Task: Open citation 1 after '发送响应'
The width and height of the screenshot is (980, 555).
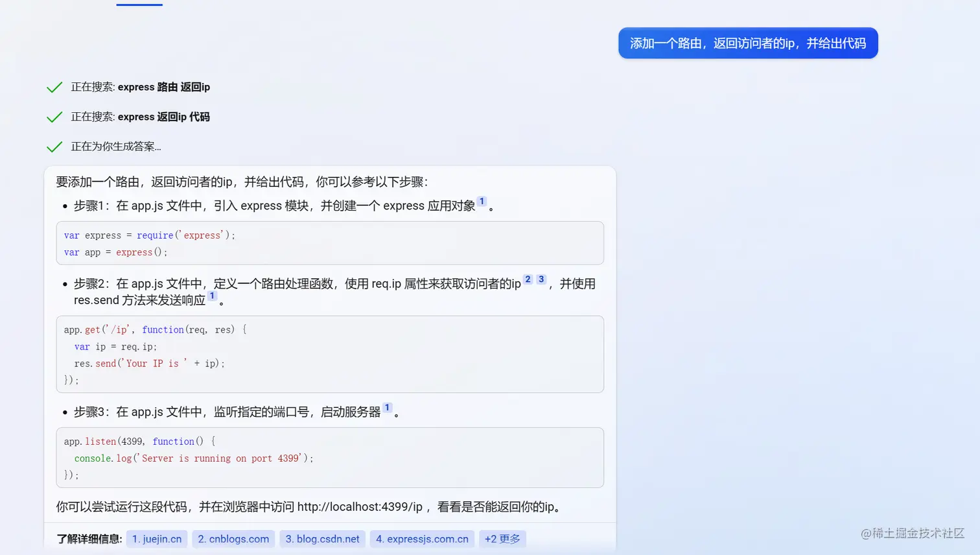Action: click(x=212, y=296)
